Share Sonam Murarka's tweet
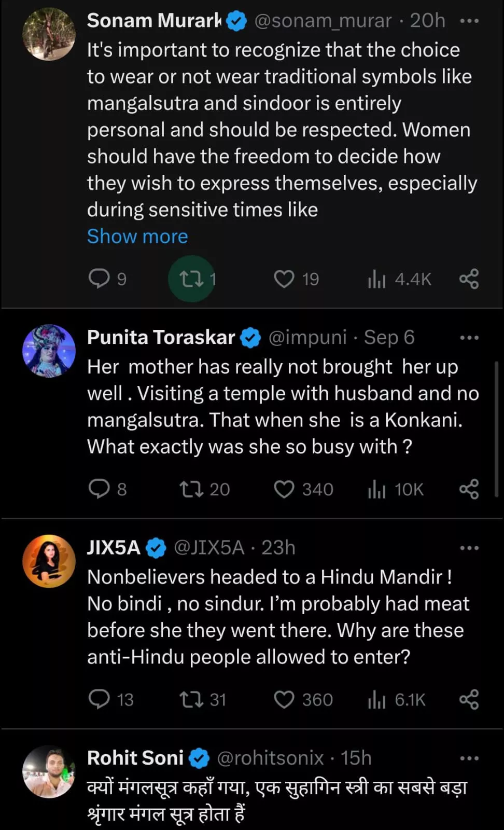The width and height of the screenshot is (504, 830). pyautogui.click(x=469, y=279)
